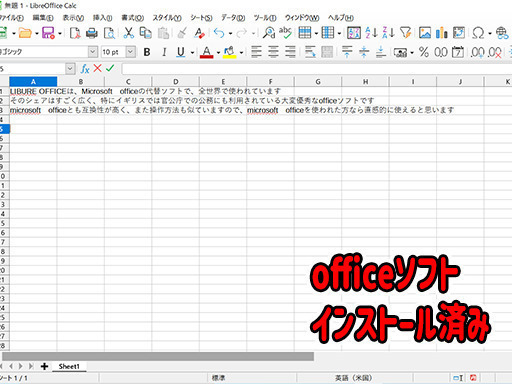Select the Sheet1 tab
Screen dimensions: 512x384
coord(69,366)
